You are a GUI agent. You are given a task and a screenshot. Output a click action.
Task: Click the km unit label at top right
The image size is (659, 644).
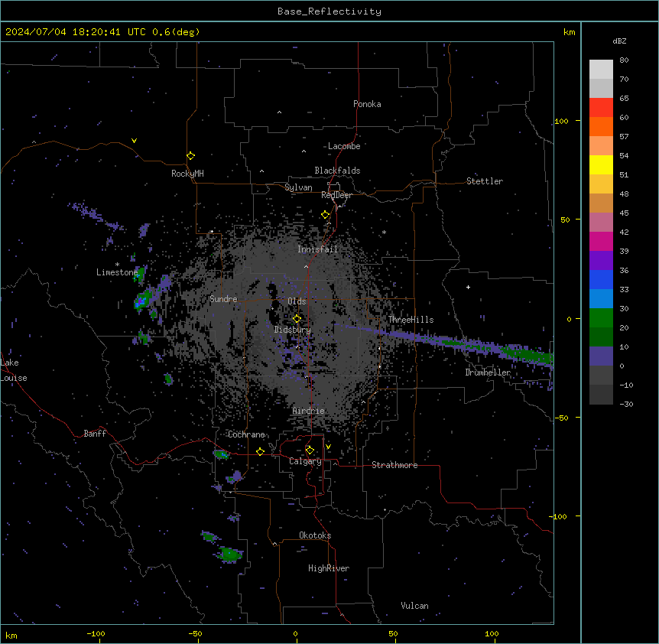coord(570,32)
